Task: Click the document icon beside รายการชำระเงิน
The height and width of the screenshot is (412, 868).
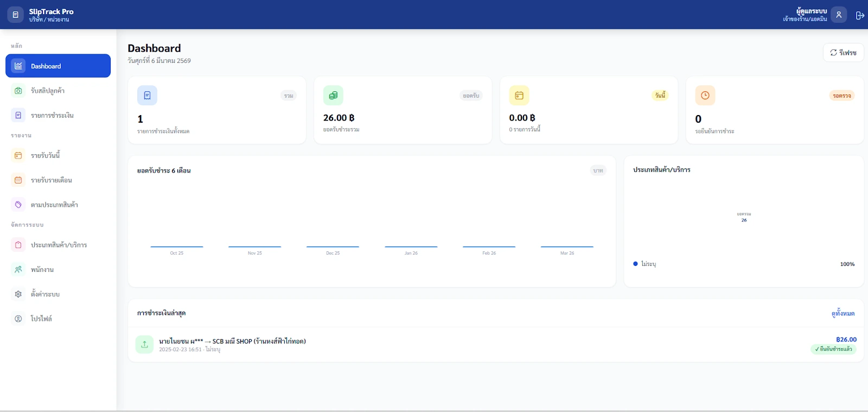Action: [x=18, y=115]
